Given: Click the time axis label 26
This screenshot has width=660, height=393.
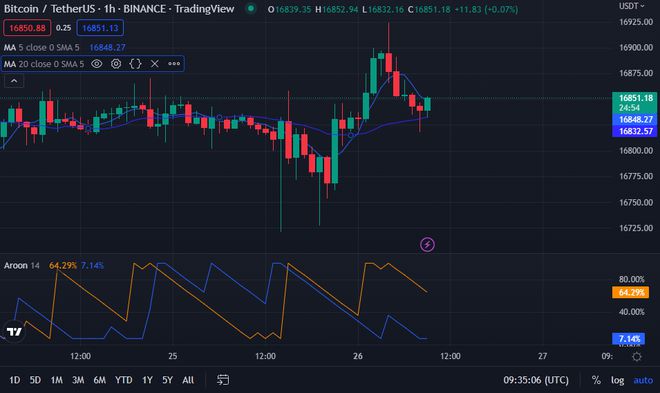Looking at the screenshot, I should (x=358, y=356).
